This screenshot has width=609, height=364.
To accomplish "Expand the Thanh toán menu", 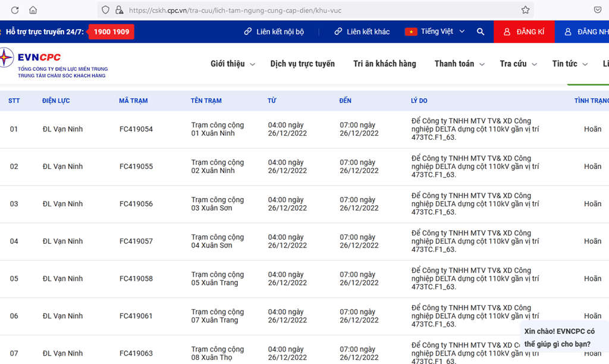I will pyautogui.click(x=459, y=64).
